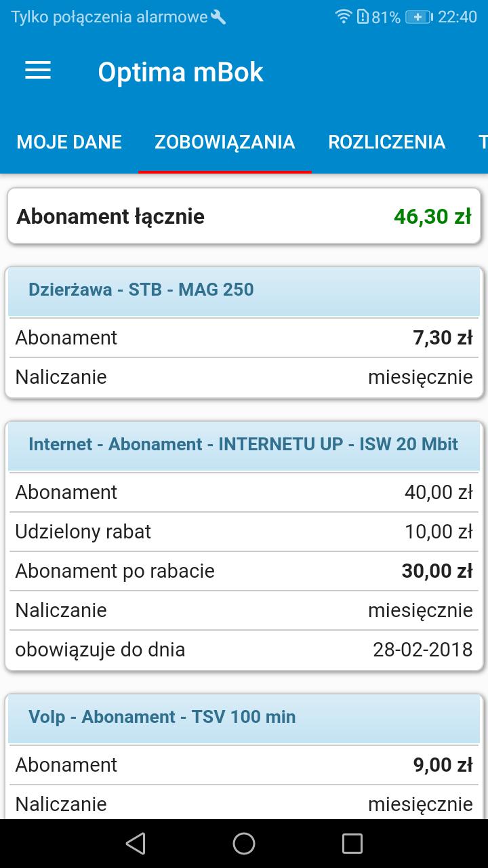Open recent apps square button

[352, 843]
